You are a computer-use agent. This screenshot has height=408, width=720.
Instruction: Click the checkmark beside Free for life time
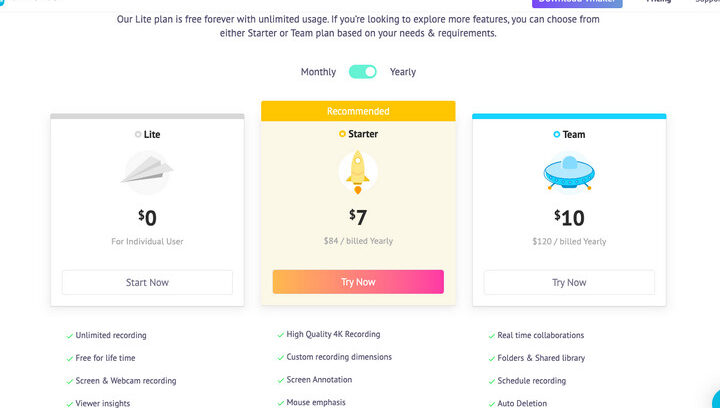69,359
